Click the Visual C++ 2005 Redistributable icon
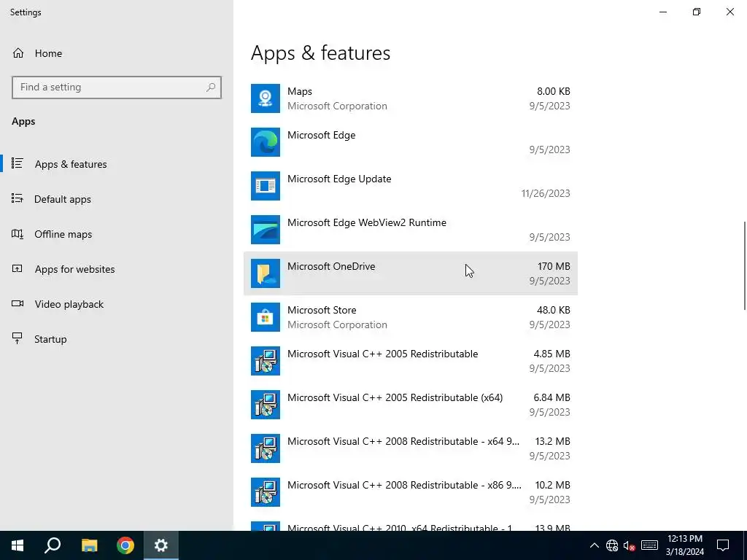Viewport: 747px width, 560px height. click(x=266, y=362)
